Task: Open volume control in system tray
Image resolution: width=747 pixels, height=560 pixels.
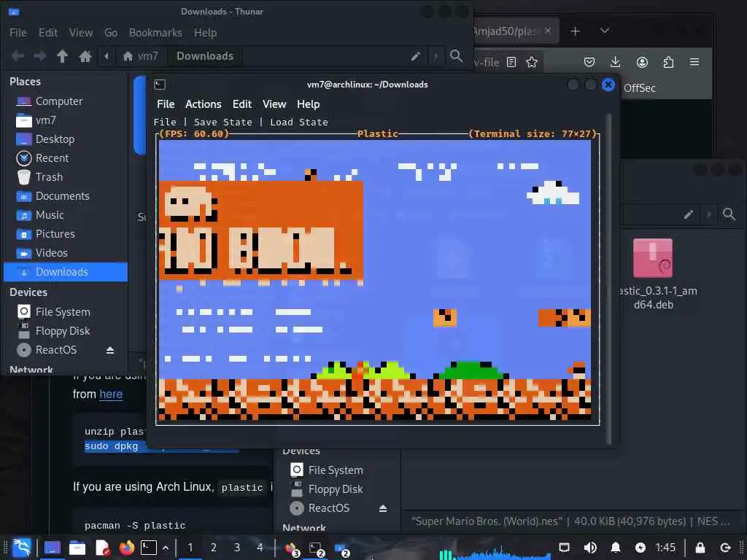Action: (589, 548)
